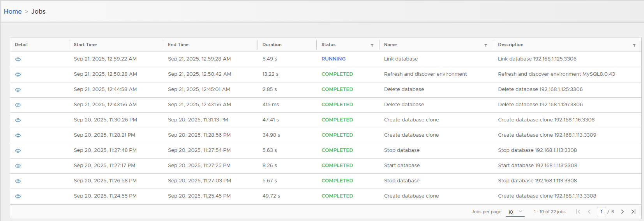Sort by the End Time column header

tap(178, 45)
